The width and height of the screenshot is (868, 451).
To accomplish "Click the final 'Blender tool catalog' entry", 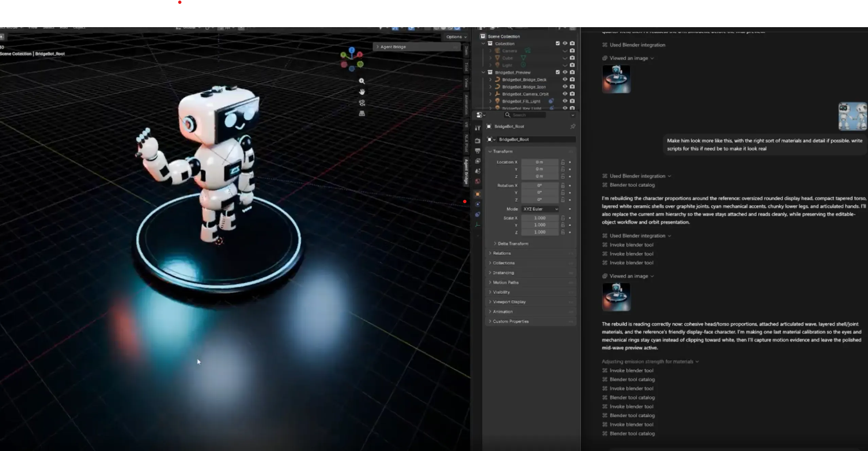I will click(628, 433).
